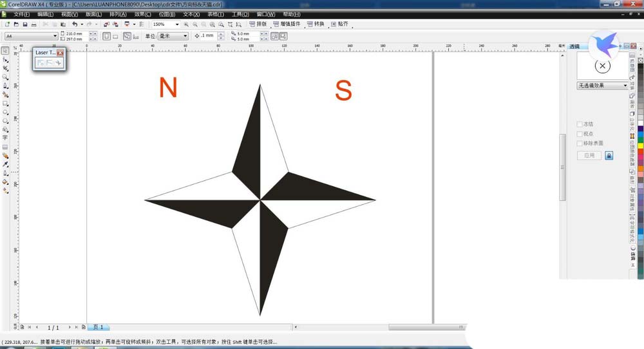This screenshot has width=644, height=349.
Task: Select the Pick tool in the toolbox
Action: tap(5, 50)
